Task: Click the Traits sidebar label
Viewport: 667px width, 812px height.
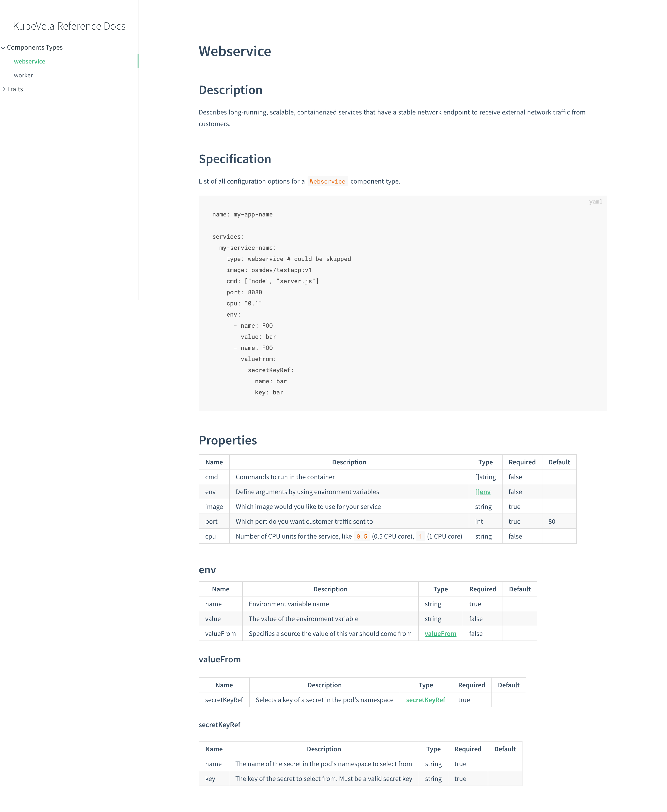Action: (x=15, y=89)
